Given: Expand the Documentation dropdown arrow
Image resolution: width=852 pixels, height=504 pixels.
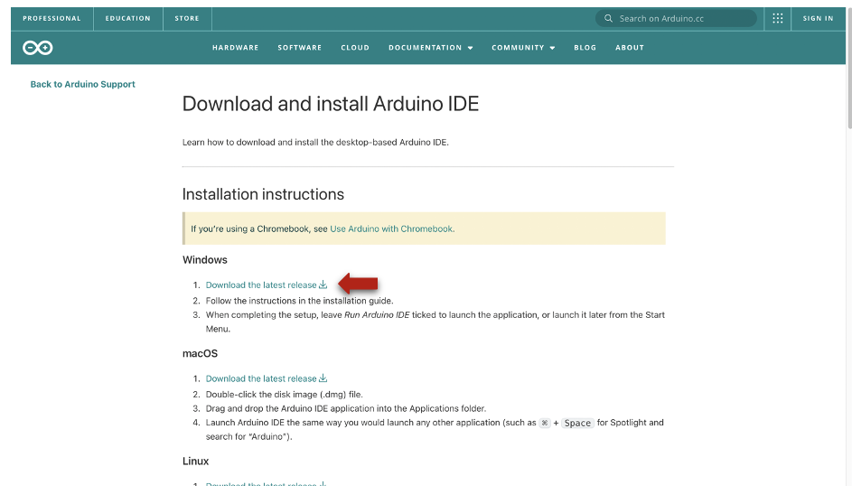Looking at the screenshot, I should coord(470,48).
